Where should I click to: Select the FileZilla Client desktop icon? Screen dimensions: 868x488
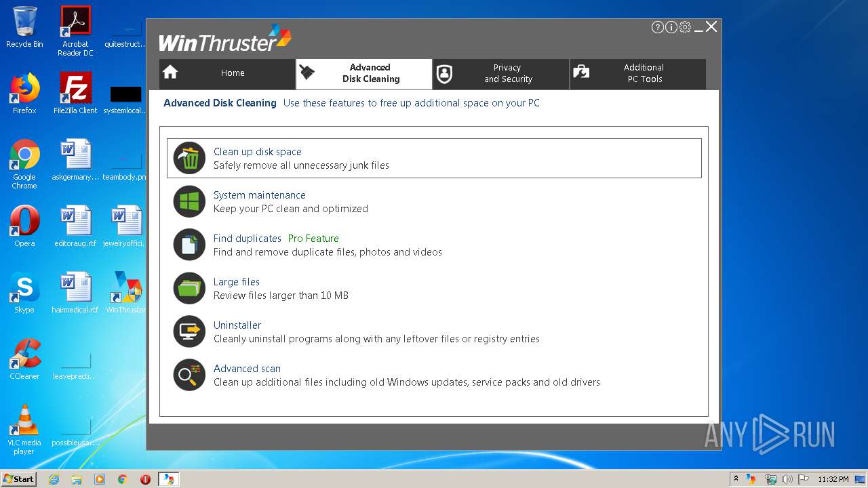point(75,94)
